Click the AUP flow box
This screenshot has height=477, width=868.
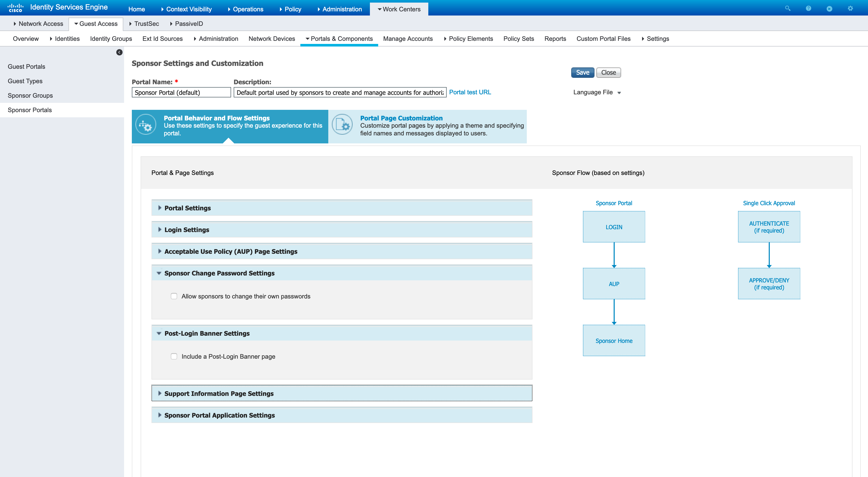tap(614, 284)
